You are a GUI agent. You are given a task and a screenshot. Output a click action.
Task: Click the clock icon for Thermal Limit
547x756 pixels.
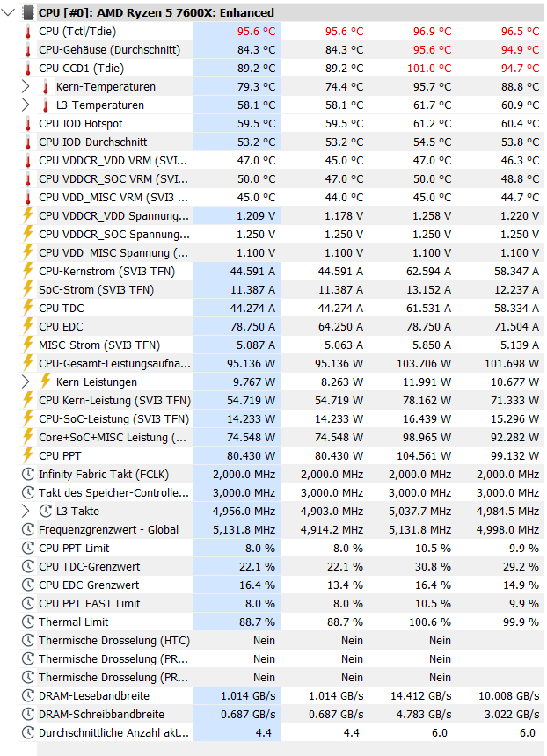coord(28,622)
